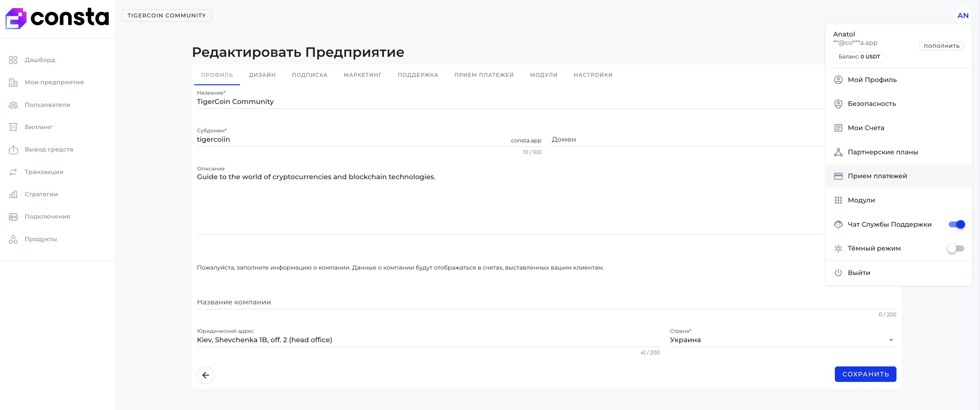Click the Название компании field
Image resolution: width=980 pixels, height=410 pixels.
pyautogui.click(x=546, y=302)
